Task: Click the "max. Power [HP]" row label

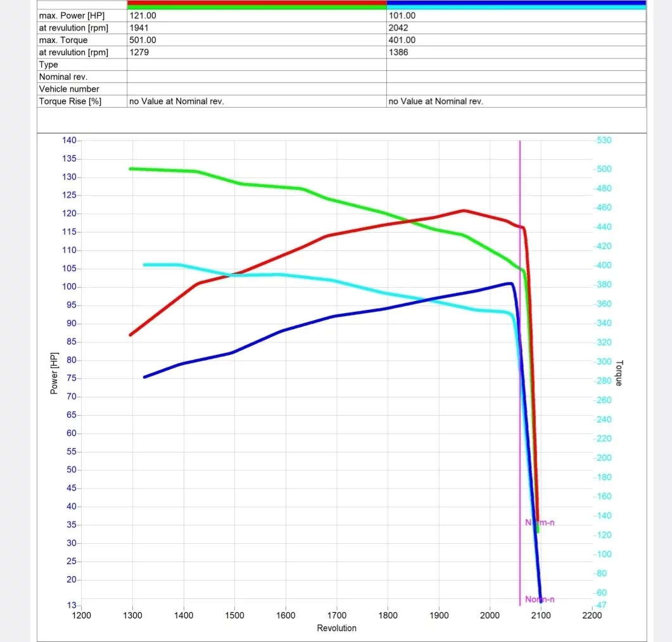Action: tap(72, 15)
